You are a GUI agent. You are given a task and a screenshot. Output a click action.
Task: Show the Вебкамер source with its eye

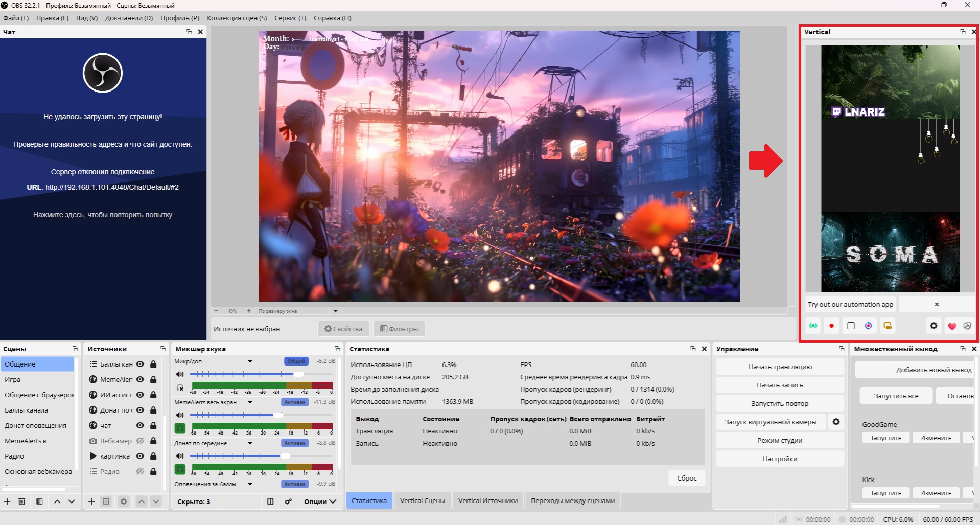pos(140,441)
